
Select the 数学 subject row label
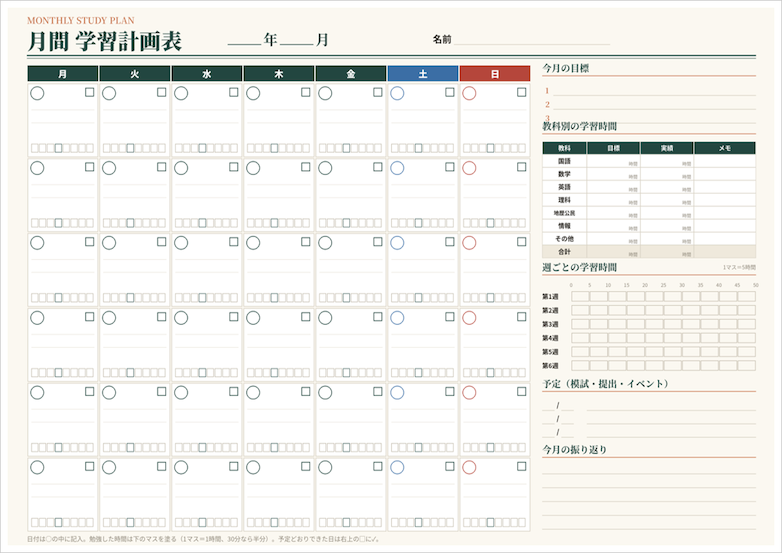(565, 174)
